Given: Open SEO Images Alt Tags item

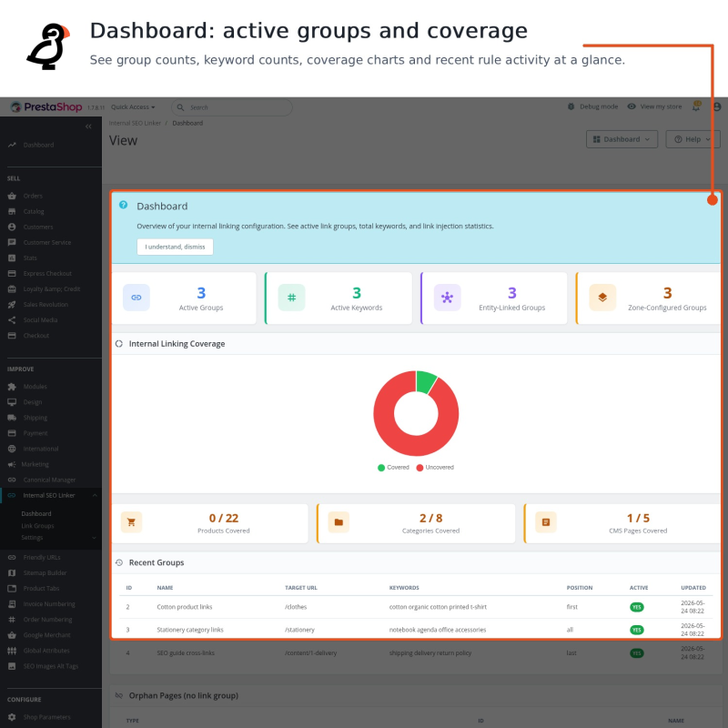Looking at the screenshot, I should [x=51, y=666].
